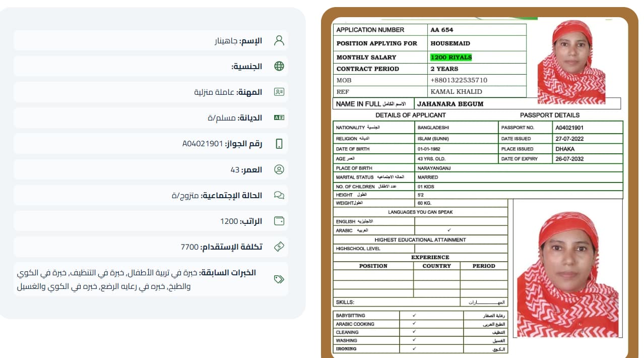Select the passport number A04021901 in the list
Screen dimensions: 644x358
[x=203, y=144]
